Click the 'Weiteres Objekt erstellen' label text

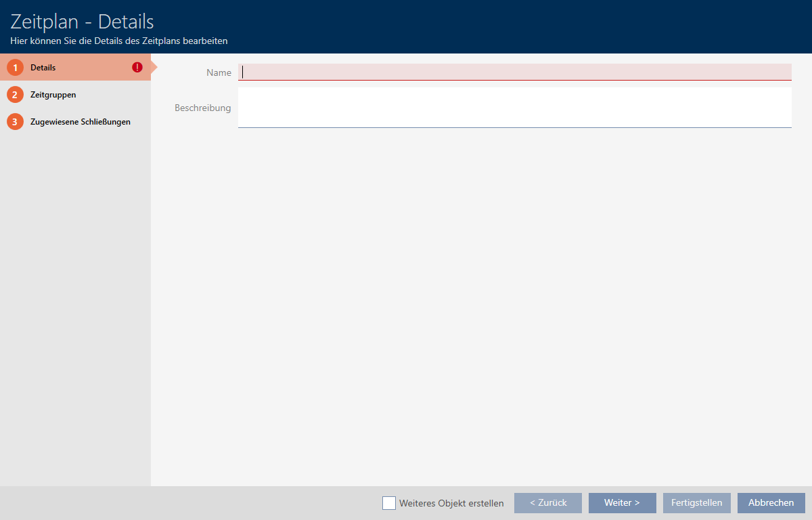(451, 503)
